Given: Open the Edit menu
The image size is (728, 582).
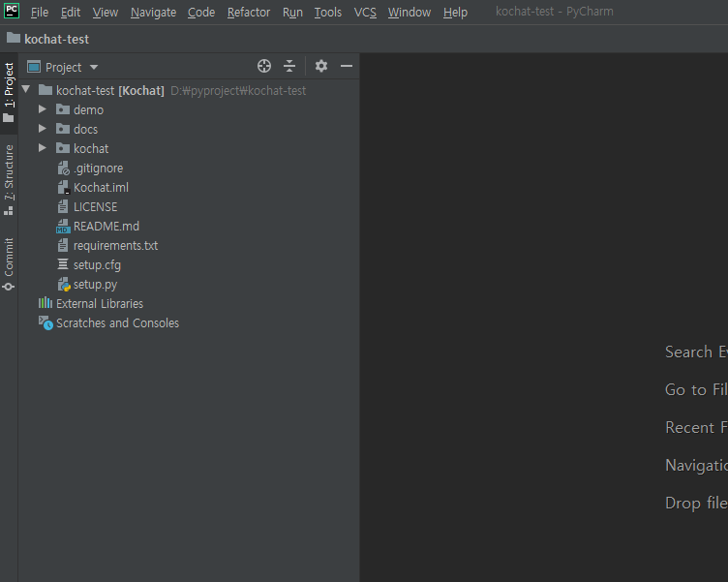Looking at the screenshot, I should [71, 12].
